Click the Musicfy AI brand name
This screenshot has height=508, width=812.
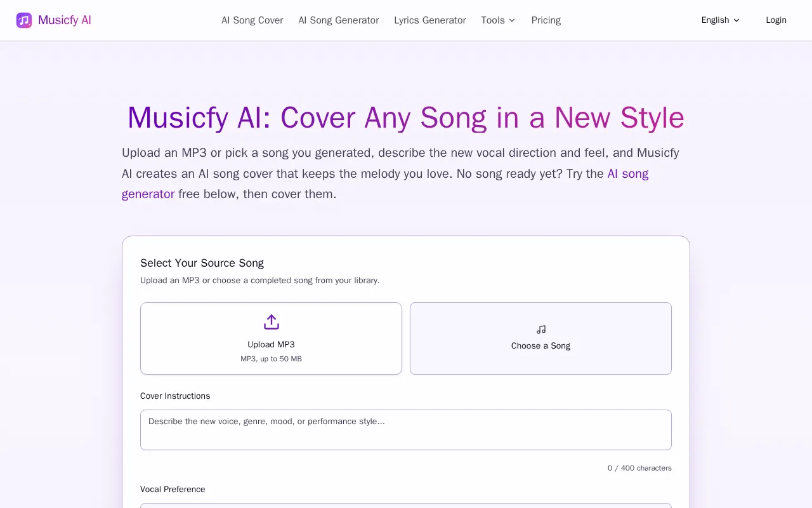tap(65, 20)
